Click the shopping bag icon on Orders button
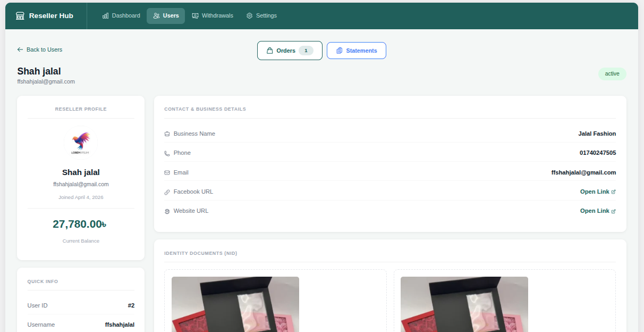This screenshot has height=332, width=644. [270, 51]
